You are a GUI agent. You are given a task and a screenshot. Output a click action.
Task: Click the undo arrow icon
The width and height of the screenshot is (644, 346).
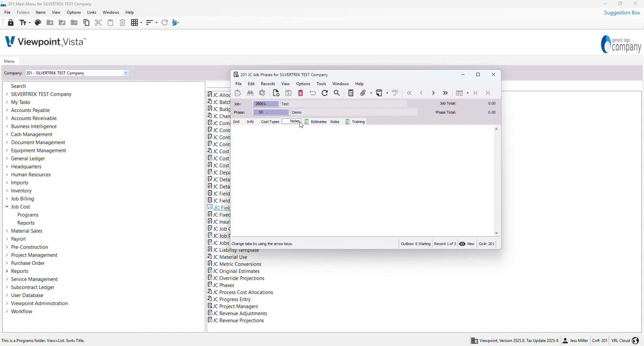(313, 93)
